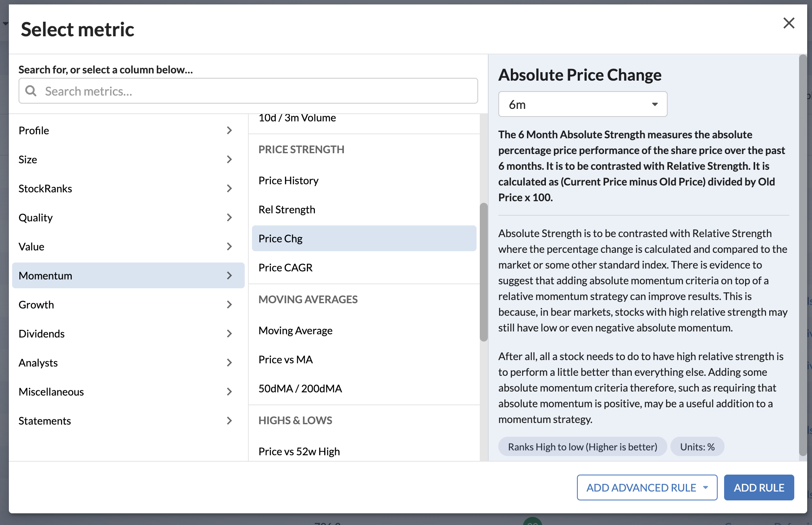812x525 pixels.
Task: Click the search magnifier icon
Action: click(31, 91)
